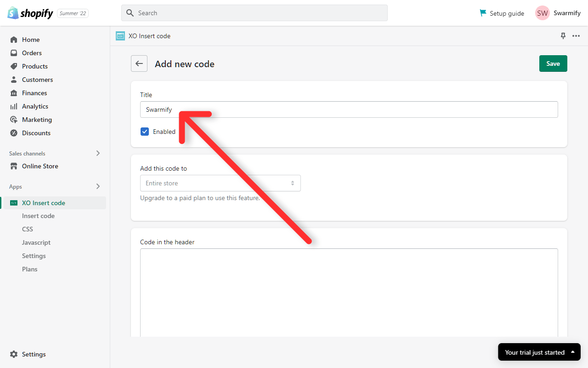The image size is (588, 368).
Task: Click the Online Store shop icon
Action: 14,166
